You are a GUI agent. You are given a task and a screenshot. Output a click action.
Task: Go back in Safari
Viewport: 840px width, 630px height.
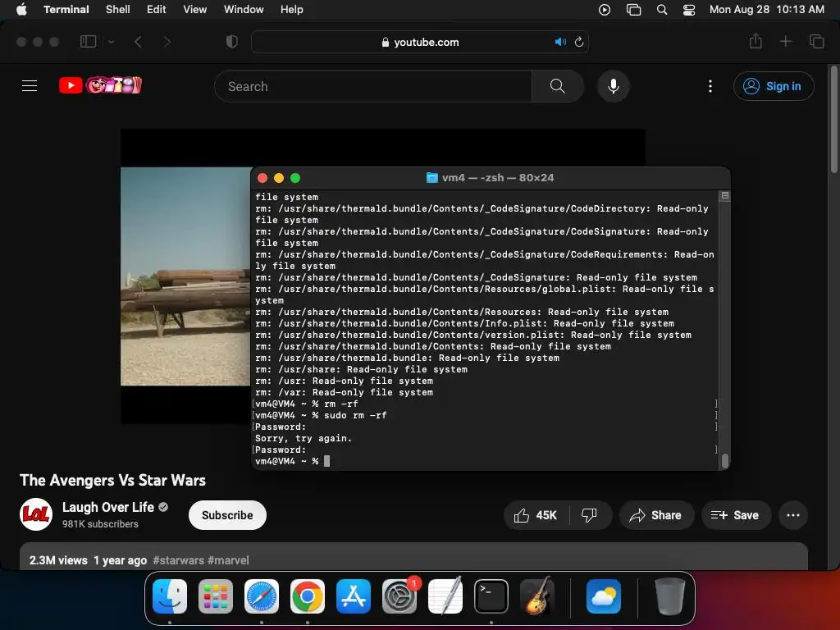pyautogui.click(x=138, y=41)
